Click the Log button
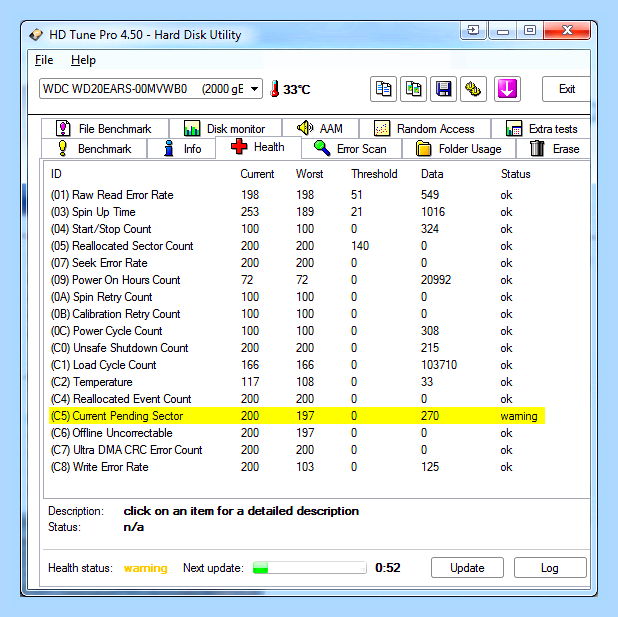This screenshot has height=617, width=618. (550, 568)
